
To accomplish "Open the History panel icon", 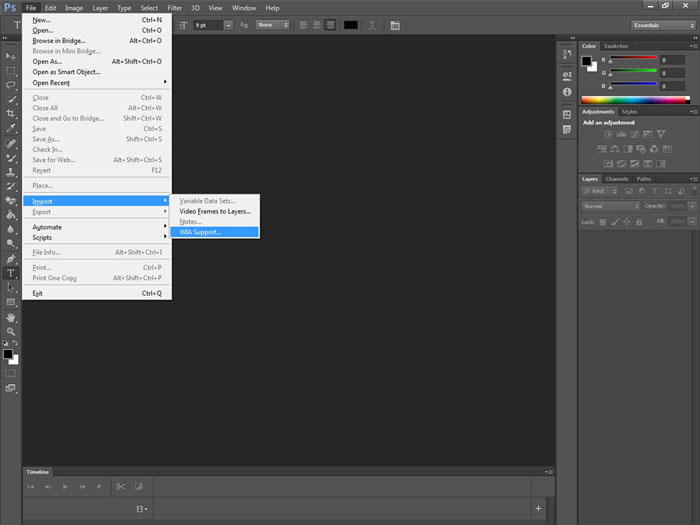I will 567,54.
